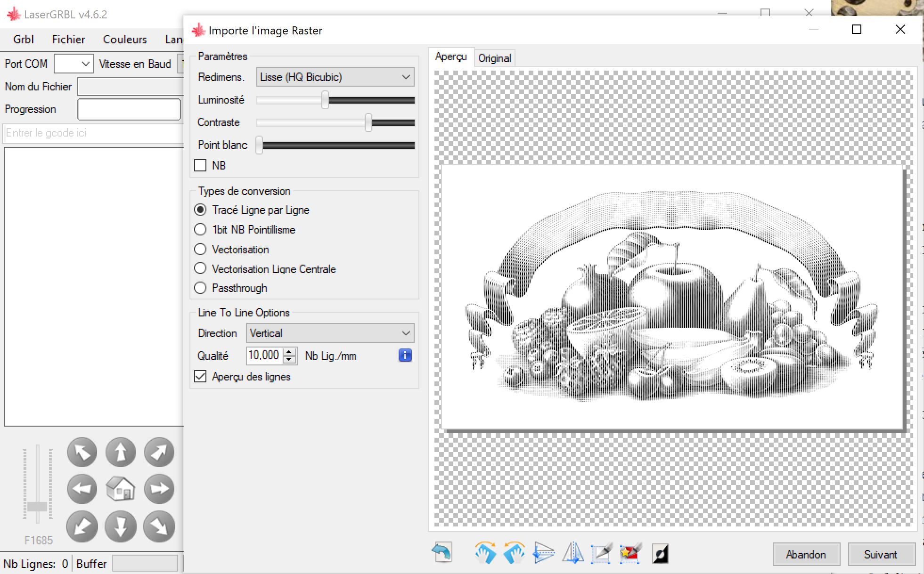This screenshot has width=924, height=574.
Task: Close the Importe l'image Raster dialog
Action: (900, 29)
